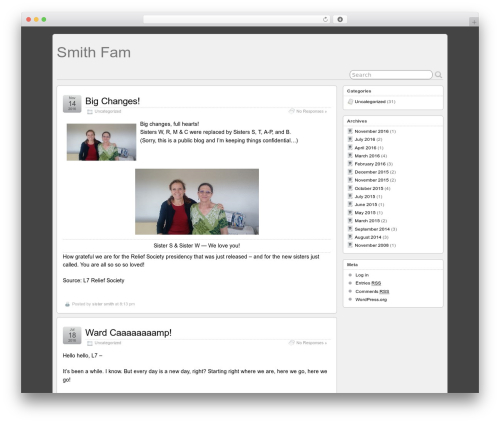Click the Uncategorized folder icon in Categories
500x423 pixels.
coord(350,102)
